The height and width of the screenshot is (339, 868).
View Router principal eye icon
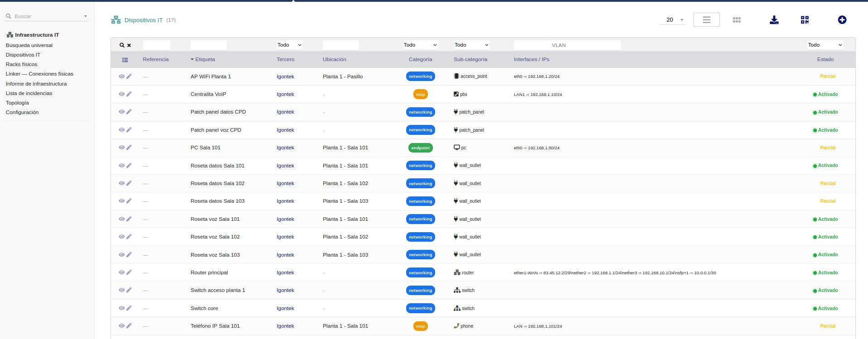click(122, 272)
